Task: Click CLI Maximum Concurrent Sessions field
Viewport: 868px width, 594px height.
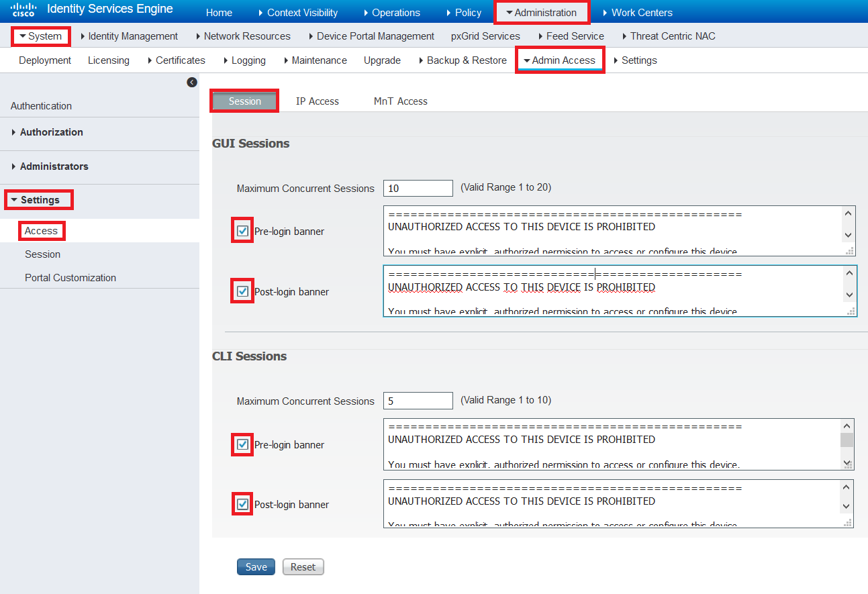Action: (418, 401)
